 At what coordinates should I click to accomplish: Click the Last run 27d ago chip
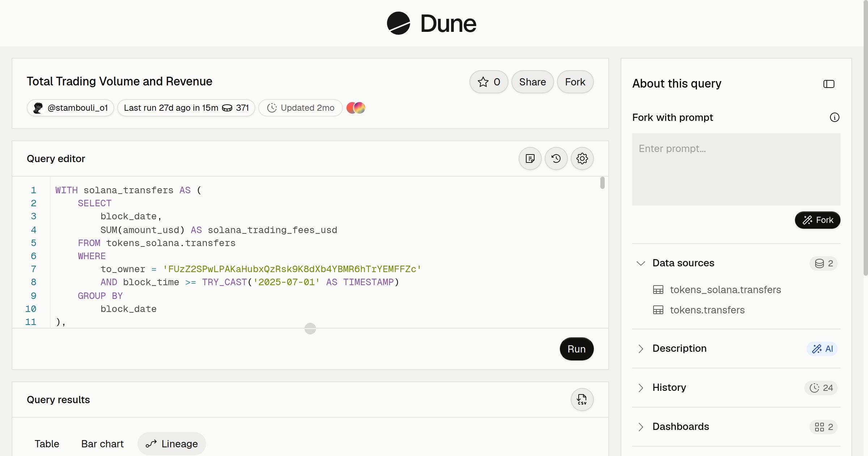(186, 108)
